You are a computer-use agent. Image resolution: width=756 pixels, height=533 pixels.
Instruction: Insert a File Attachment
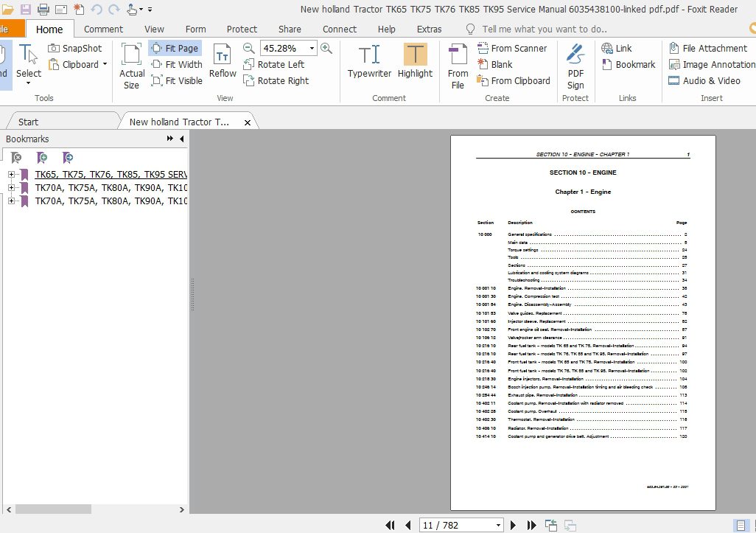pyautogui.click(x=708, y=48)
